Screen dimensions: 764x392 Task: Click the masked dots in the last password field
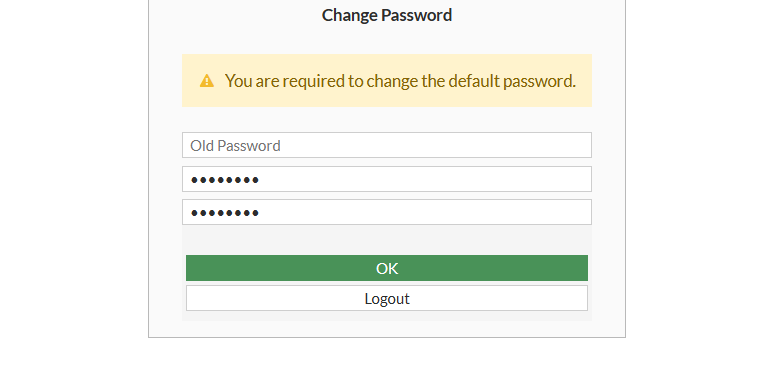click(225, 213)
